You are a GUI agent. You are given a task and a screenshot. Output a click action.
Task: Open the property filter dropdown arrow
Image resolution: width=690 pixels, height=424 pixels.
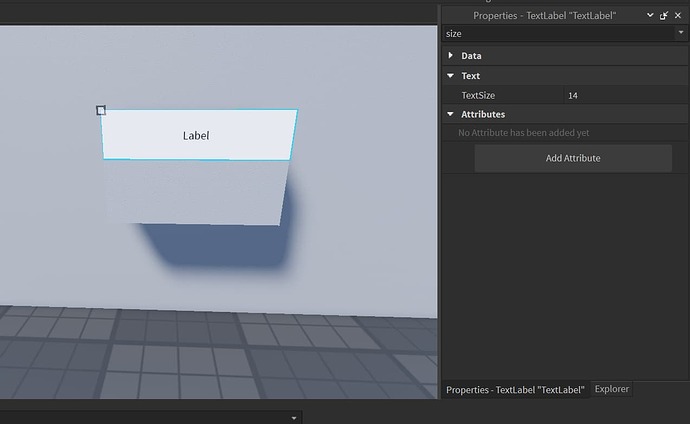(x=681, y=33)
